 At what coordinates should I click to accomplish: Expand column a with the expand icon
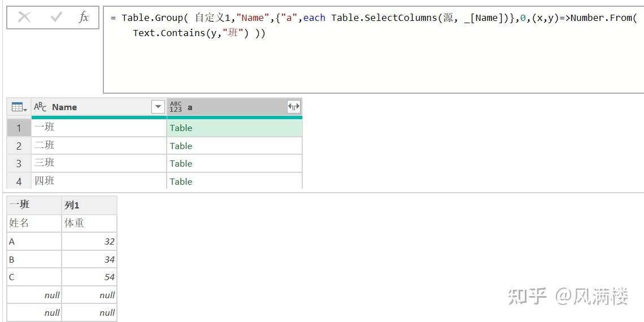[293, 107]
